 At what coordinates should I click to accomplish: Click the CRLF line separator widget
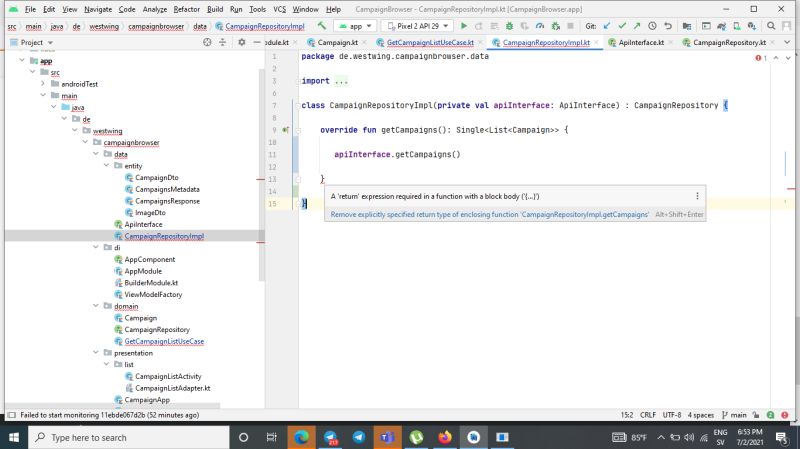click(x=648, y=415)
